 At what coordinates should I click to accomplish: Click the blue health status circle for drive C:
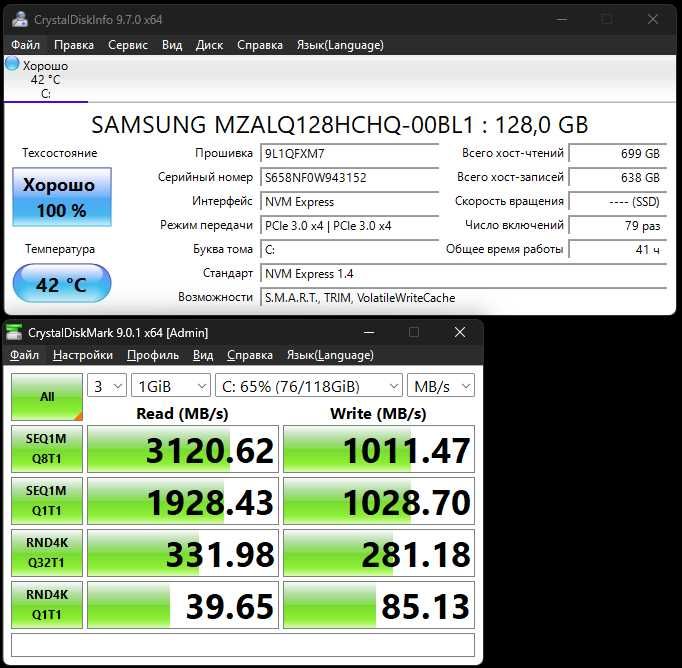12,63
